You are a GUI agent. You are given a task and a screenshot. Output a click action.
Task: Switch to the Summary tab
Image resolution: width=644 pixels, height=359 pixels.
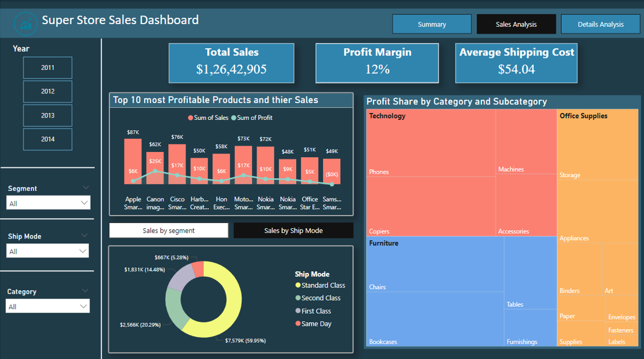point(432,24)
